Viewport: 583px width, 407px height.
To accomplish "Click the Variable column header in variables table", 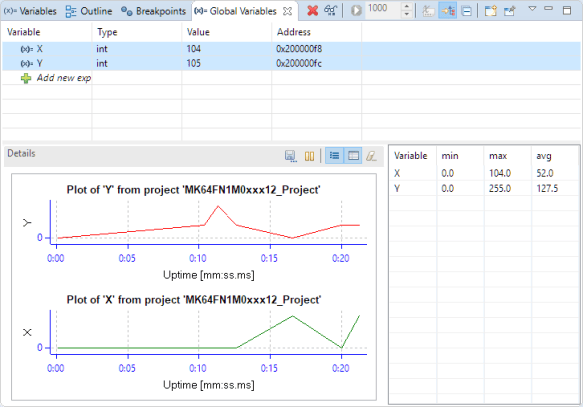I will [x=23, y=32].
